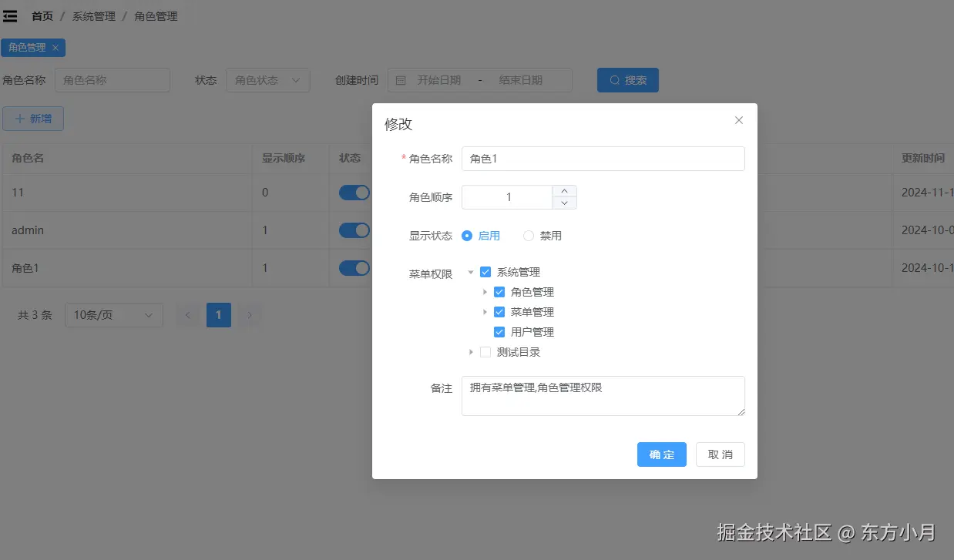The width and height of the screenshot is (954, 560).
Task: Collapse the sidebar with the hamburger icon
Action: [10, 16]
